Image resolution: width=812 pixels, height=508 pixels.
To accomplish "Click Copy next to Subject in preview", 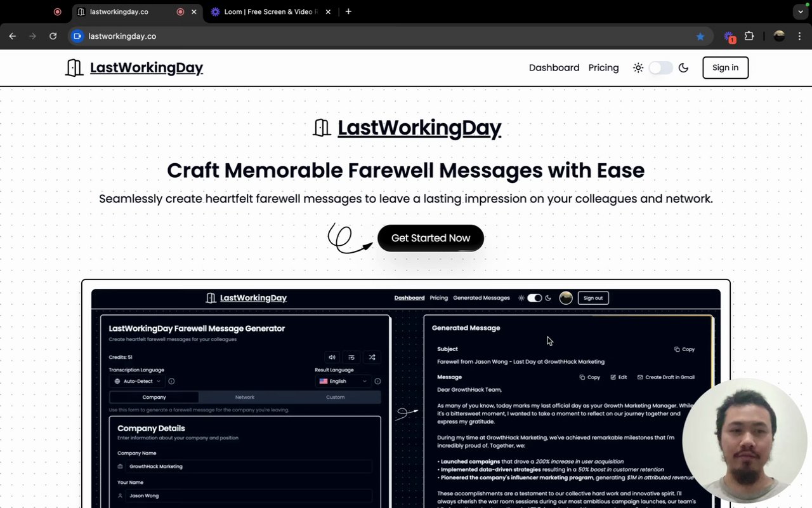I will 684,349.
